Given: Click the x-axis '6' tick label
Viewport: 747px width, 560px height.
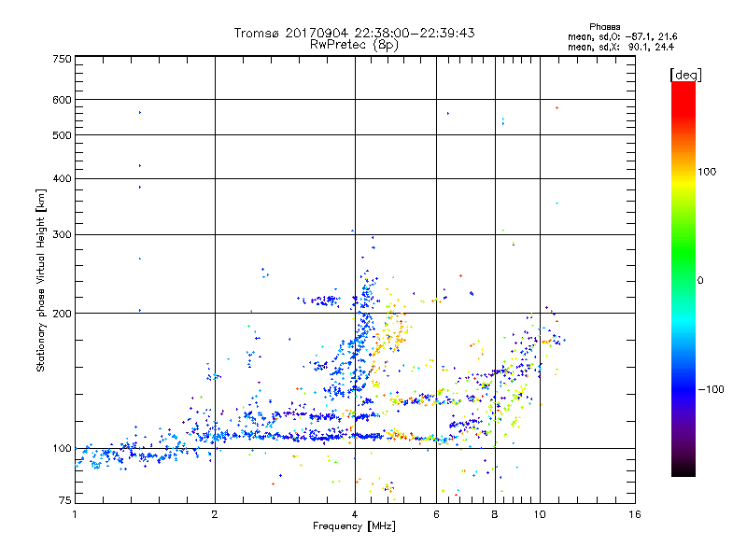Looking at the screenshot, I should point(436,514).
